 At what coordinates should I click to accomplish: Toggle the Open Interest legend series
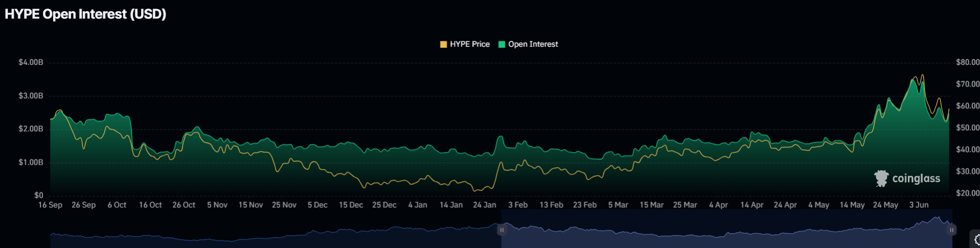pos(528,44)
